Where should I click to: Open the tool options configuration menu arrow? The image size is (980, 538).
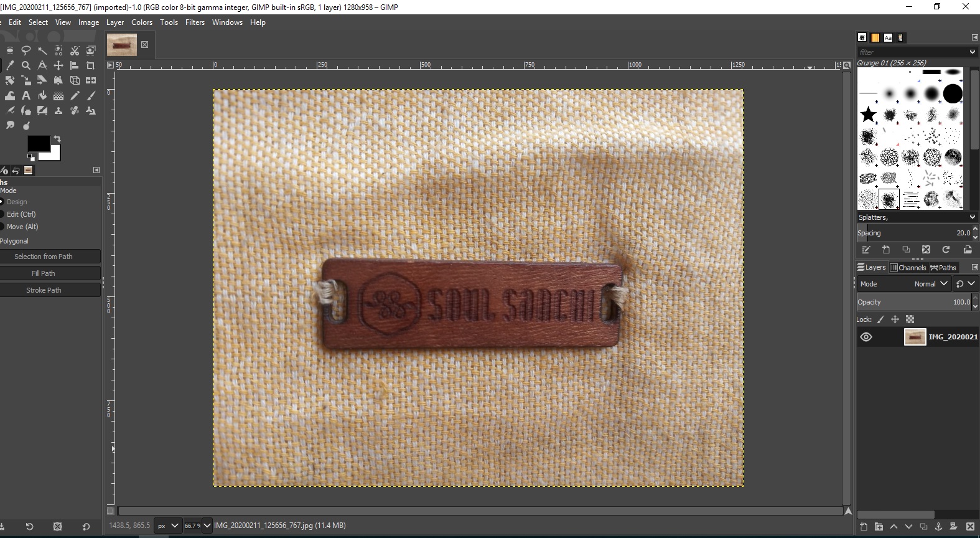click(96, 170)
